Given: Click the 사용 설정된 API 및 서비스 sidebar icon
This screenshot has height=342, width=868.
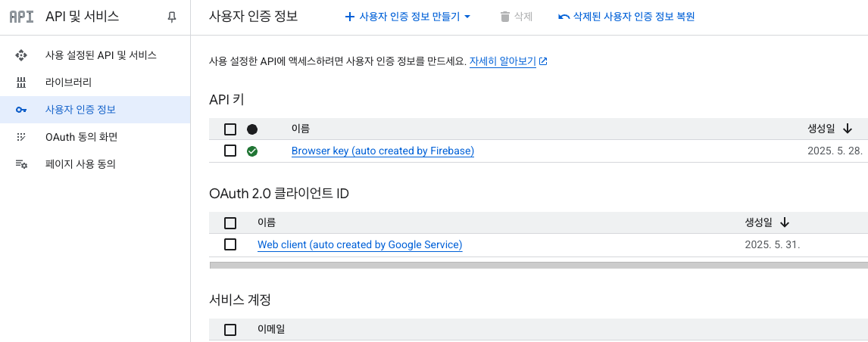Looking at the screenshot, I should pos(21,55).
